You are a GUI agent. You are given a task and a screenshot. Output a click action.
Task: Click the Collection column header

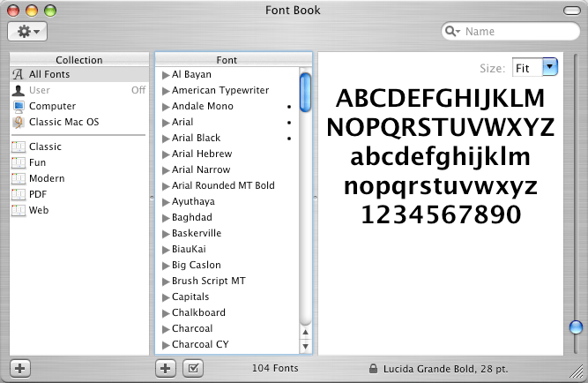(79, 60)
